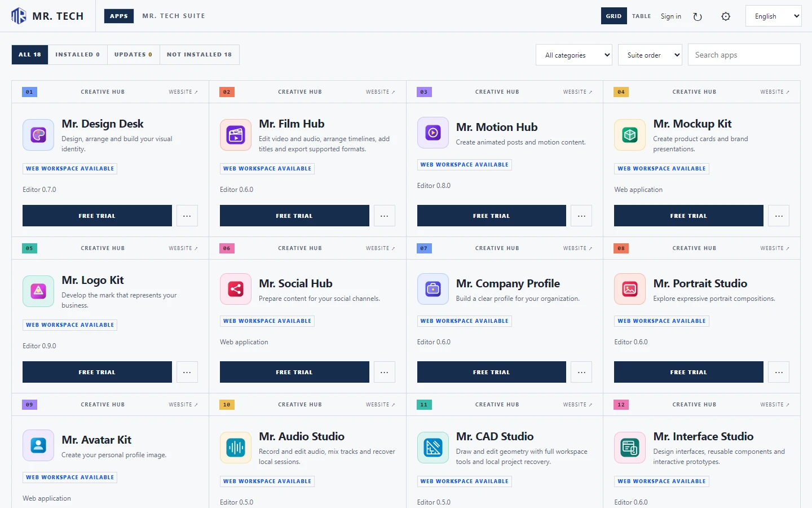The image size is (812, 508).
Task: Click the refresh icon in header
Action: (x=698, y=16)
